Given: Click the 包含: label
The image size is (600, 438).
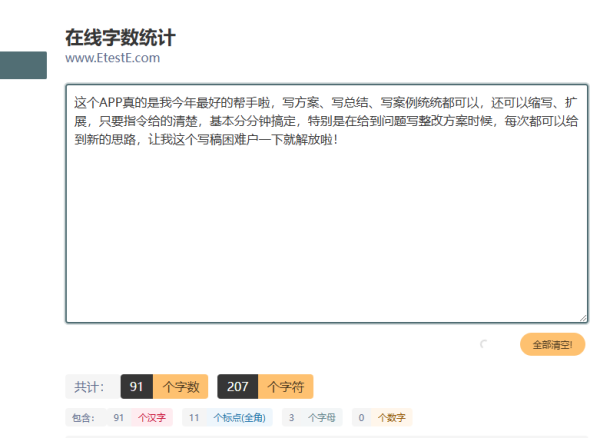Looking at the screenshot, I should tap(86, 417).
